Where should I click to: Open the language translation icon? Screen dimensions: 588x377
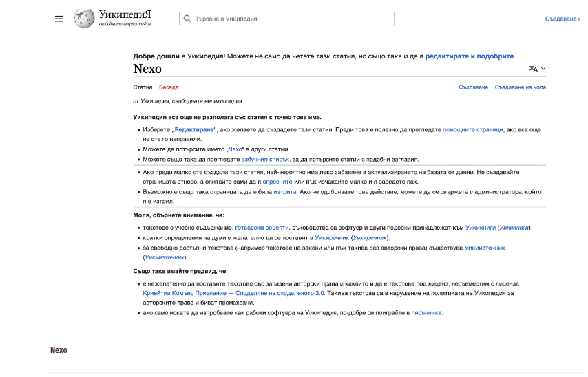click(533, 69)
